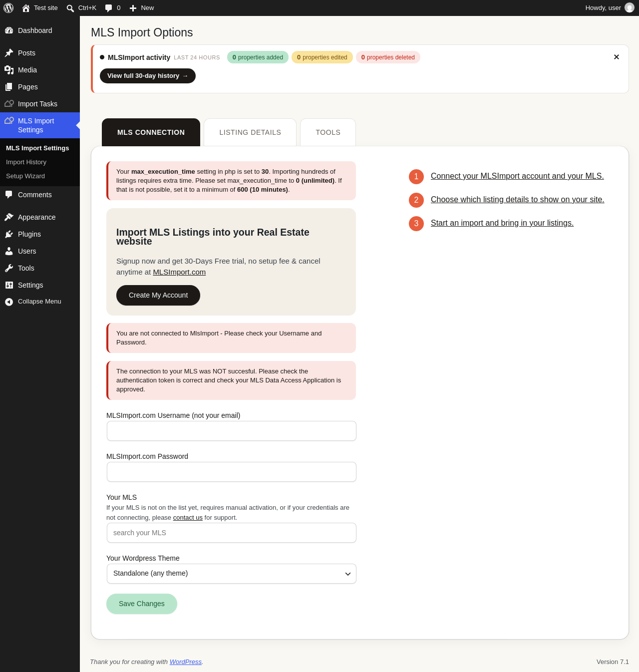Image resolution: width=639 pixels, height=672 pixels.
Task: Open the Ctrl+K search label
Action: [87, 8]
